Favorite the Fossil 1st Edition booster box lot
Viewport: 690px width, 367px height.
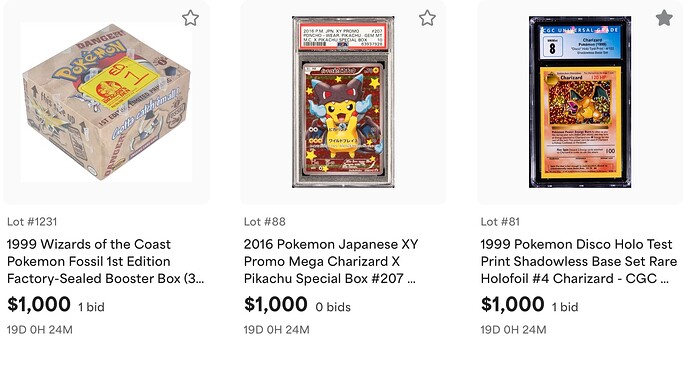191,18
